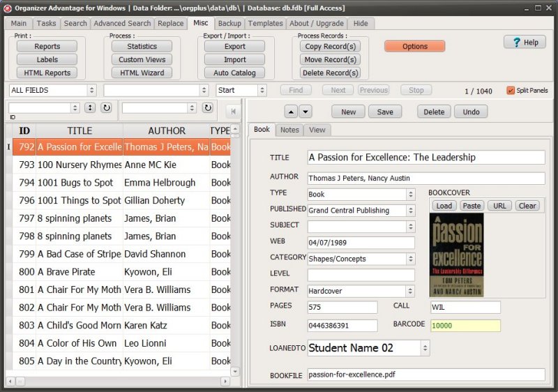
Task: Click the Passion for Excellence cover thumbnail
Action: pyautogui.click(x=457, y=255)
